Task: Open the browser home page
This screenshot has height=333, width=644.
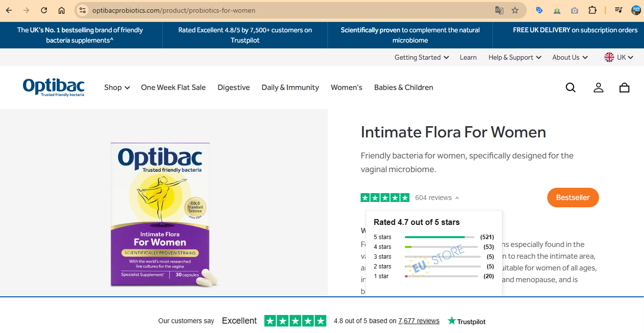Action: click(x=62, y=10)
